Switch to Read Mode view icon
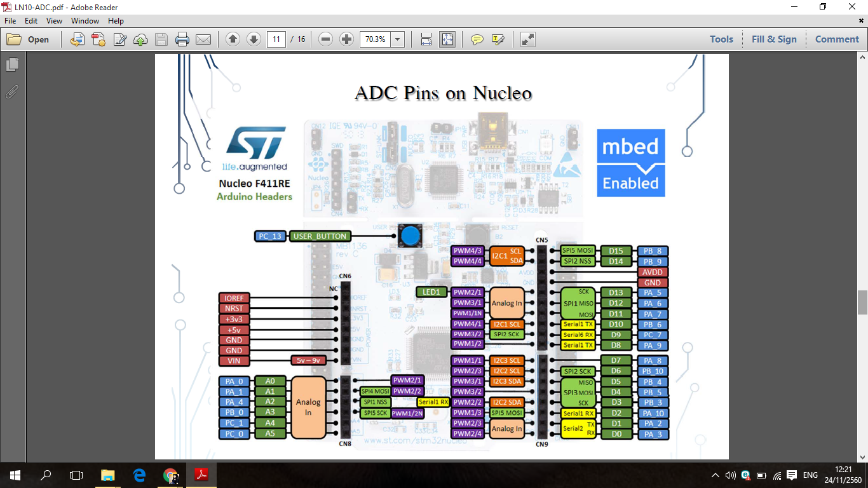 (527, 39)
